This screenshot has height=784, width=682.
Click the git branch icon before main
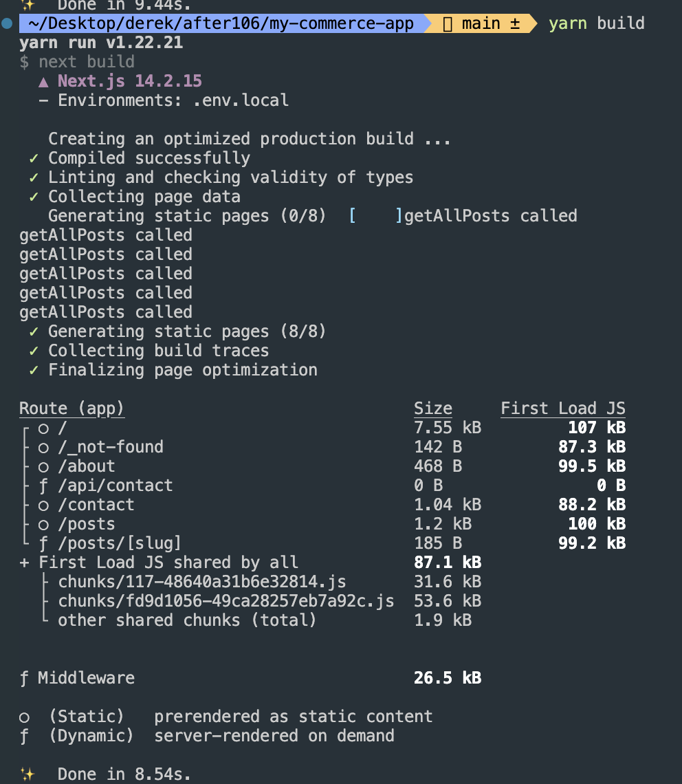coord(448,24)
